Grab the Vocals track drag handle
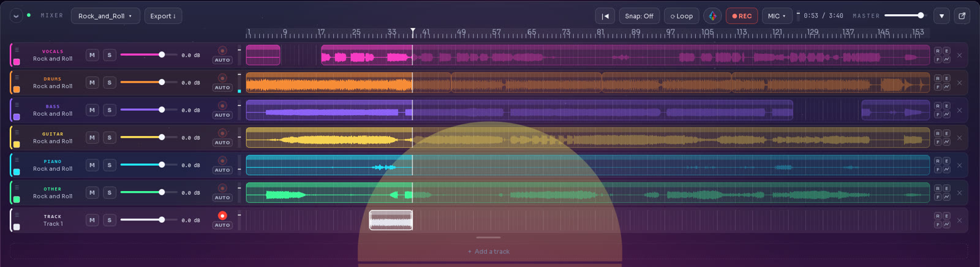The height and width of the screenshot is (267, 980). point(17,50)
